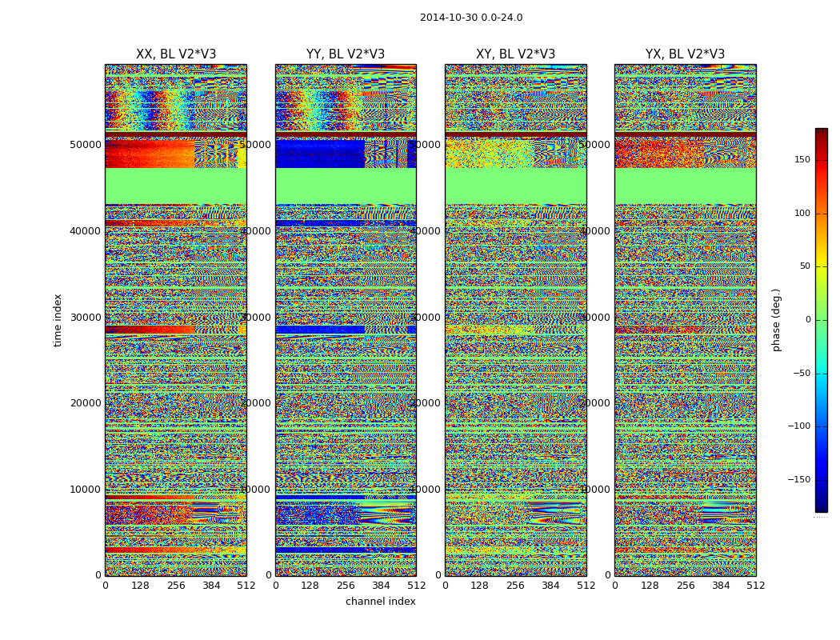Click the YY panel phase image
The width and height of the screenshot is (840, 640).
[x=346, y=320]
